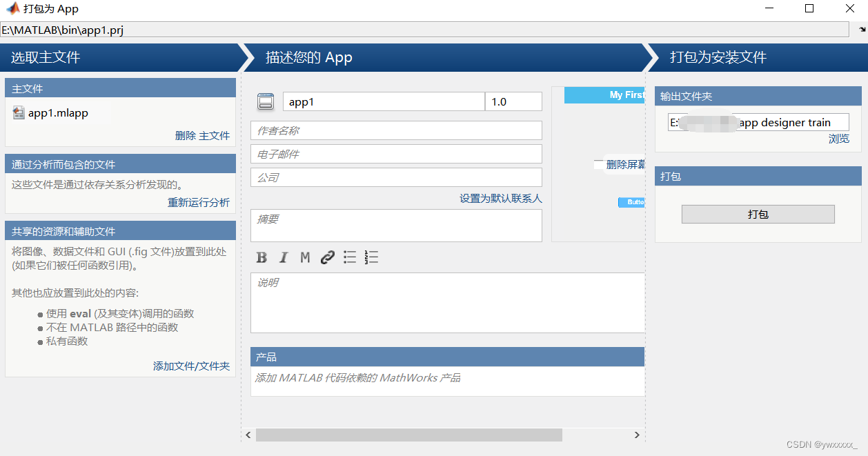Click the 主文件 section header

click(x=120, y=88)
